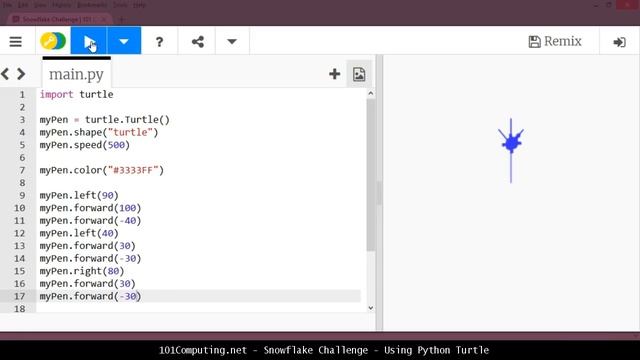This screenshot has height=360, width=640.
Task: Click line 9 'myPen.left(90)'
Action: point(79,196)
